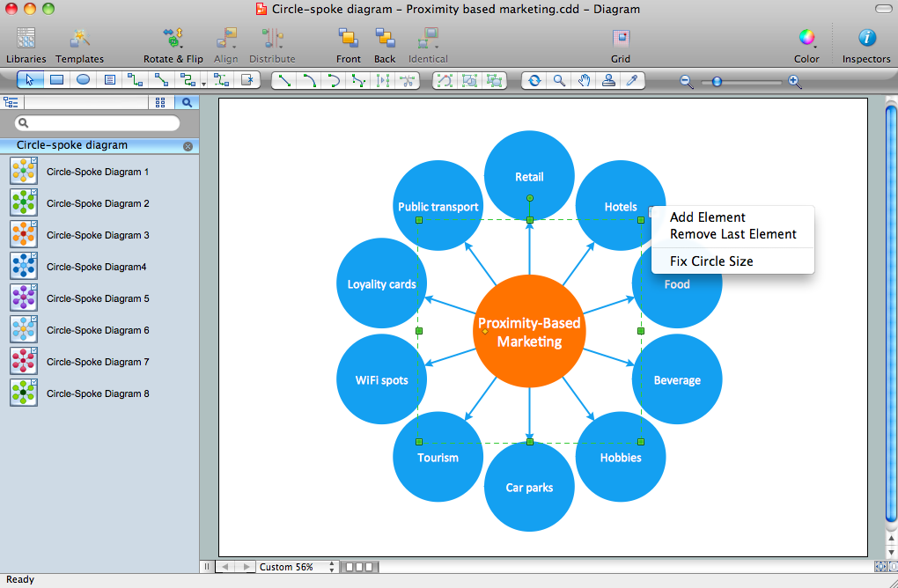The height and width of the screenshot is (588, 898).
Task: Send shape to Back
Action: pyautogui.click(x=385, y=45)
